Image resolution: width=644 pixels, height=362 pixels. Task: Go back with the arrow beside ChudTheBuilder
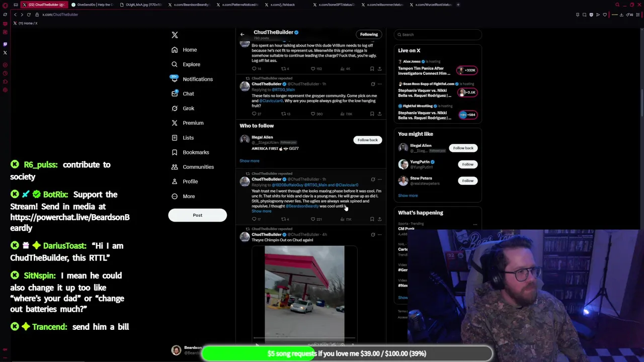click(x=242, y=34)
